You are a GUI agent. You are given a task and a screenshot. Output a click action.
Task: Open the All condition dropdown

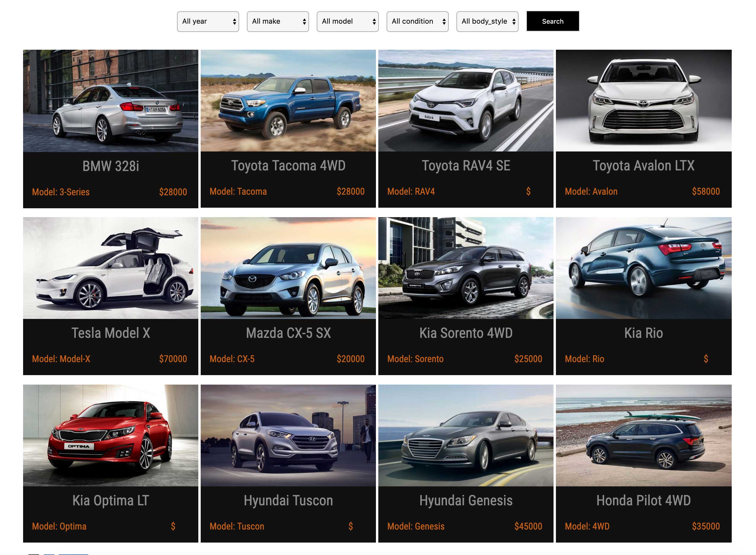point(417,22)
